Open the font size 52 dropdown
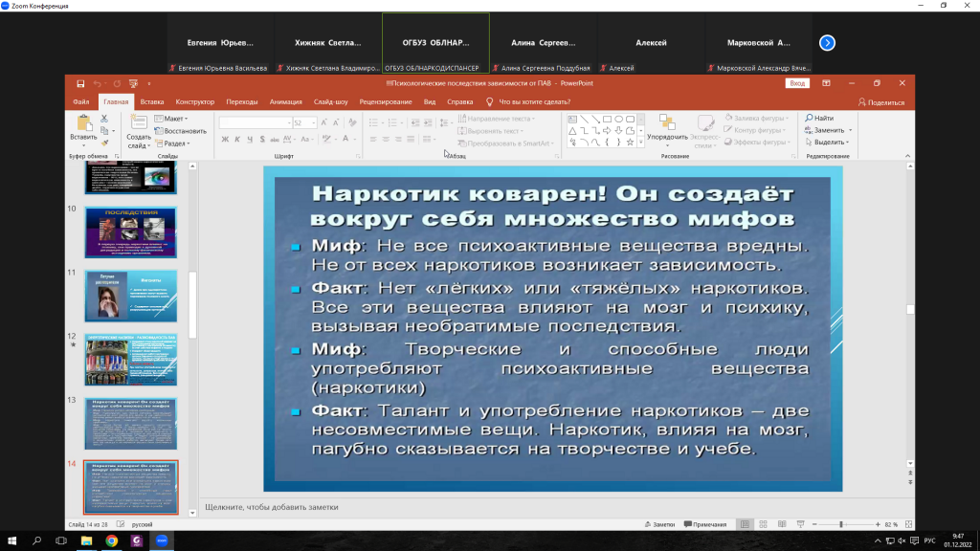Viewport: 980px width, 551px height. click(314, 123)
